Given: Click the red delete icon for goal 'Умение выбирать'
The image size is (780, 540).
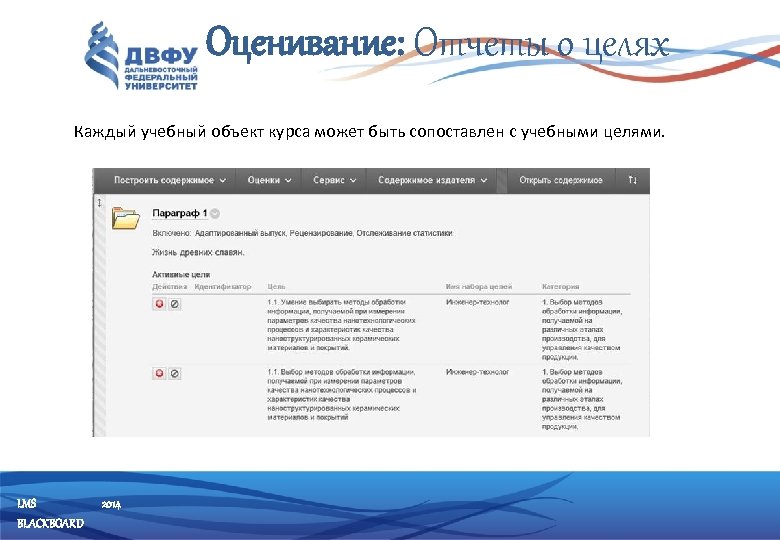Looking at the screenshot, I should (159, 304).
